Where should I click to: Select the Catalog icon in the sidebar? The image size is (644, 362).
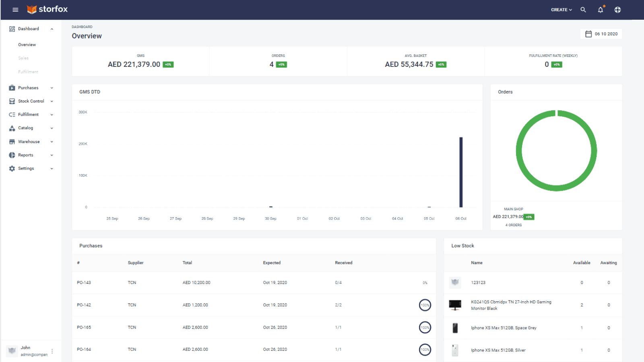(12, 128)
